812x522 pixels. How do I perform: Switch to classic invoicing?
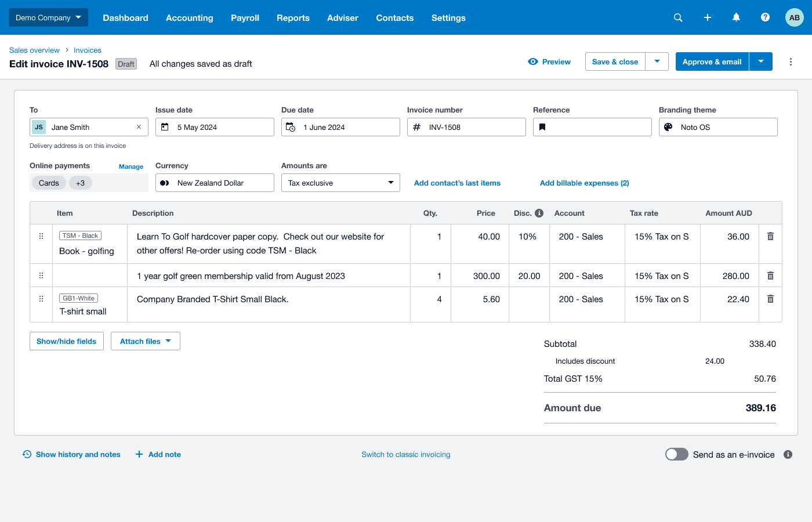pyautogui.click(x=405, y=454)
